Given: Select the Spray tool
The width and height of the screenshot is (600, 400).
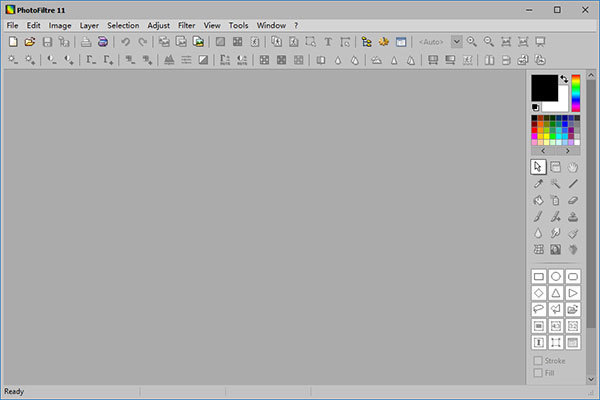Looking at the screenshot, I should [555, 201].
